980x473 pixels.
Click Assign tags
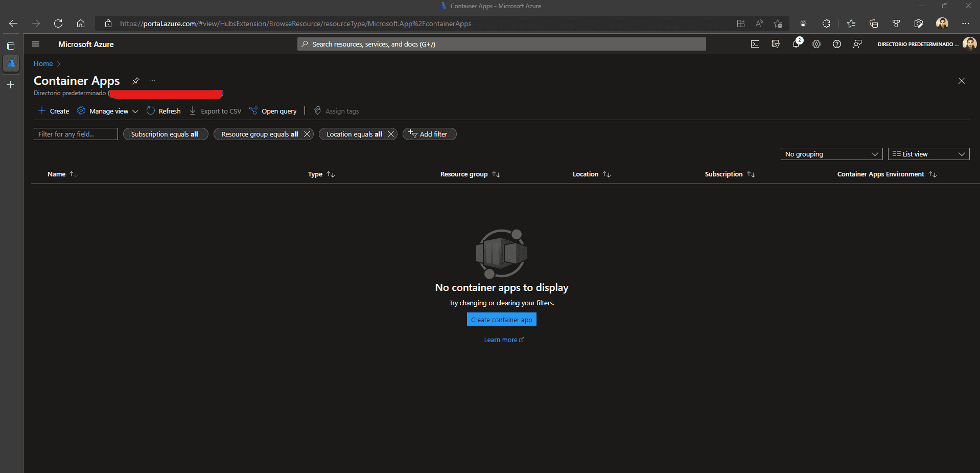click(x=336, y=111)
